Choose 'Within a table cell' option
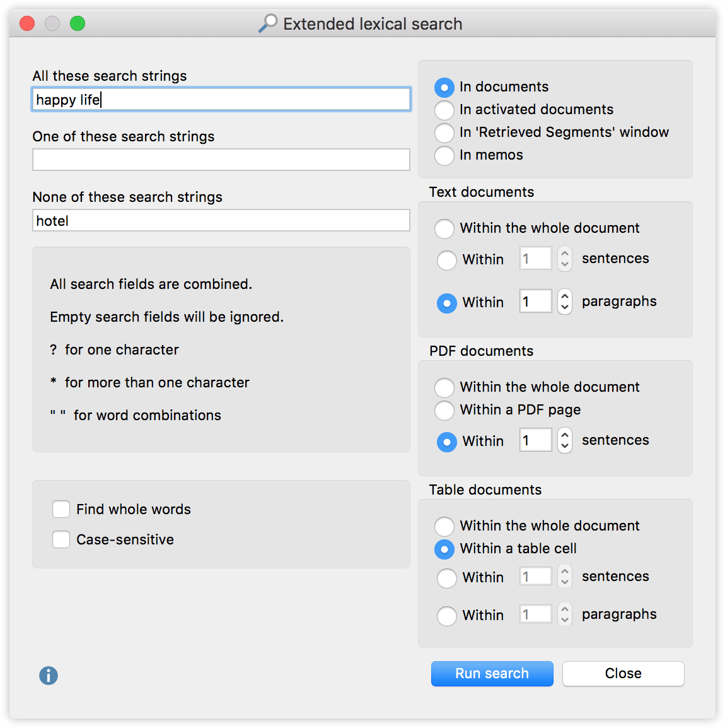This screenshot has height=728, width=725. click(444, 549)
